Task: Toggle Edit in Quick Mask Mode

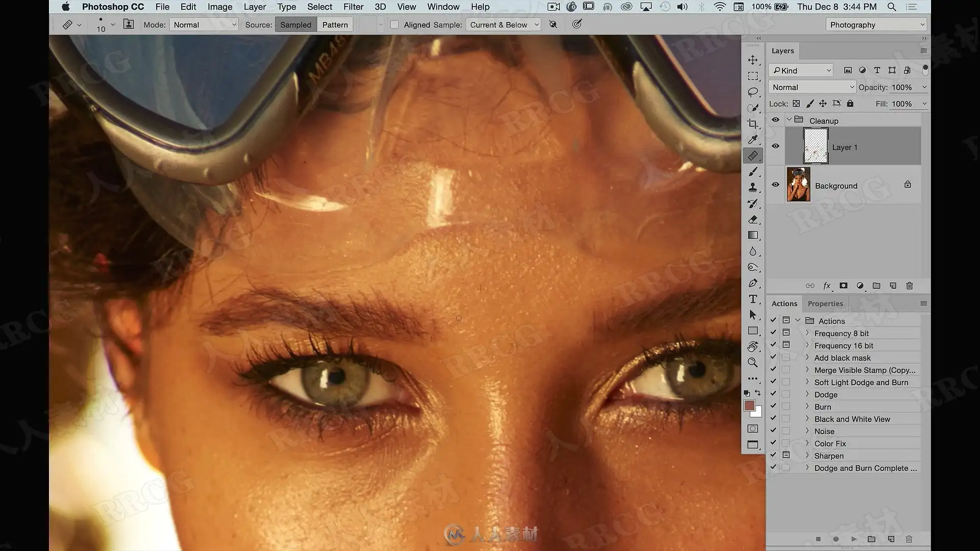Action: (x=753, y=429)
